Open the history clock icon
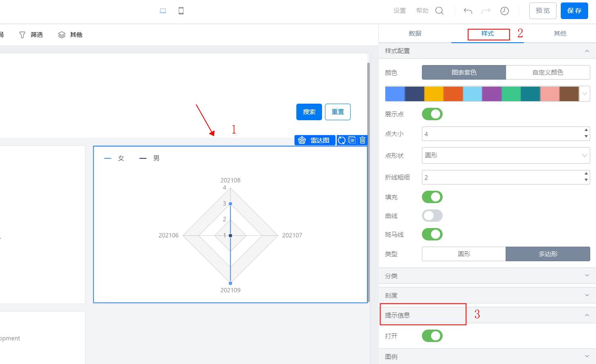Image resolution: width=596 pixels, height=364 pixels. pos(504,11)
